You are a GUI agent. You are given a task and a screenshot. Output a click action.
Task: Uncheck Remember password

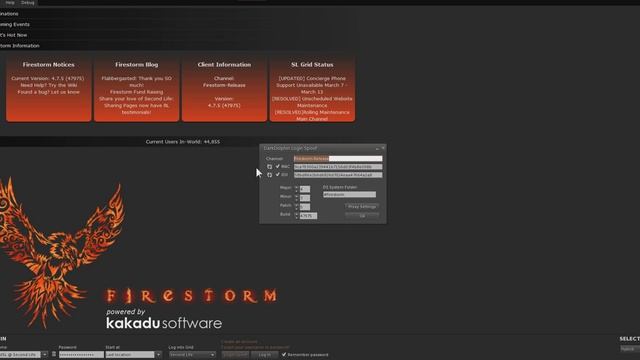[284, 354]
